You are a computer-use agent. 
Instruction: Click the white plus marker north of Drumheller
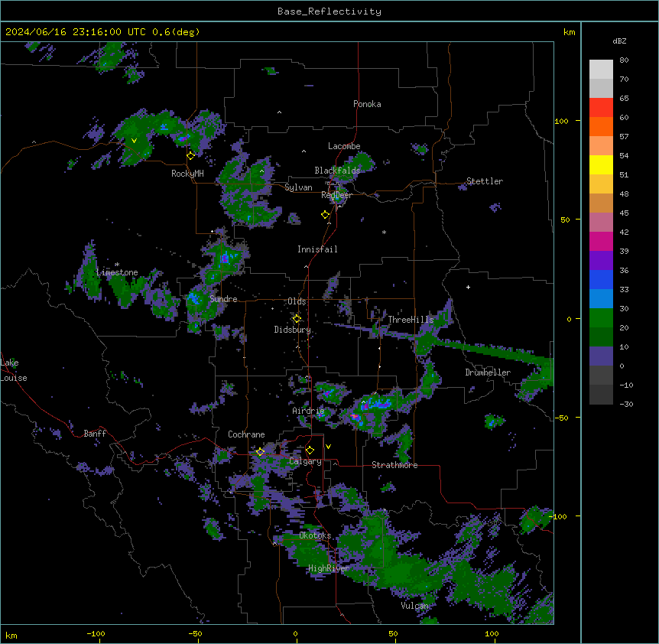point(468,287)
